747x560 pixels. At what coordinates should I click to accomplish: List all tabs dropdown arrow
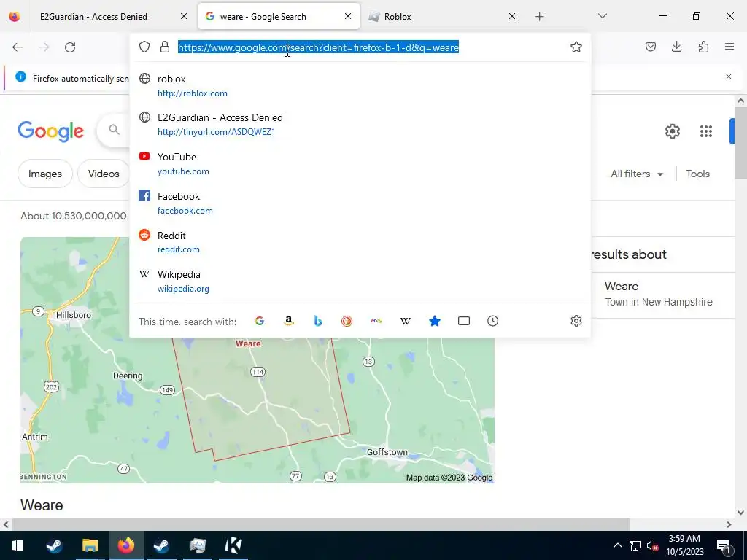pos(602,16)
